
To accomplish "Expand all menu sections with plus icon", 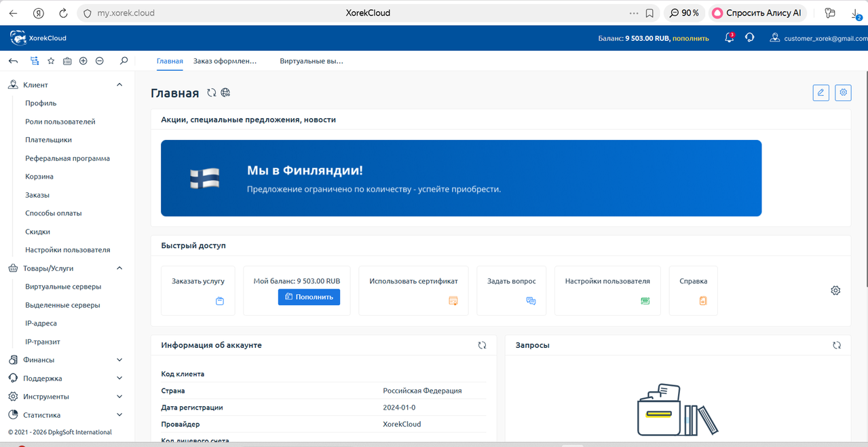I will pyautogui.click(x=83, y=61).
